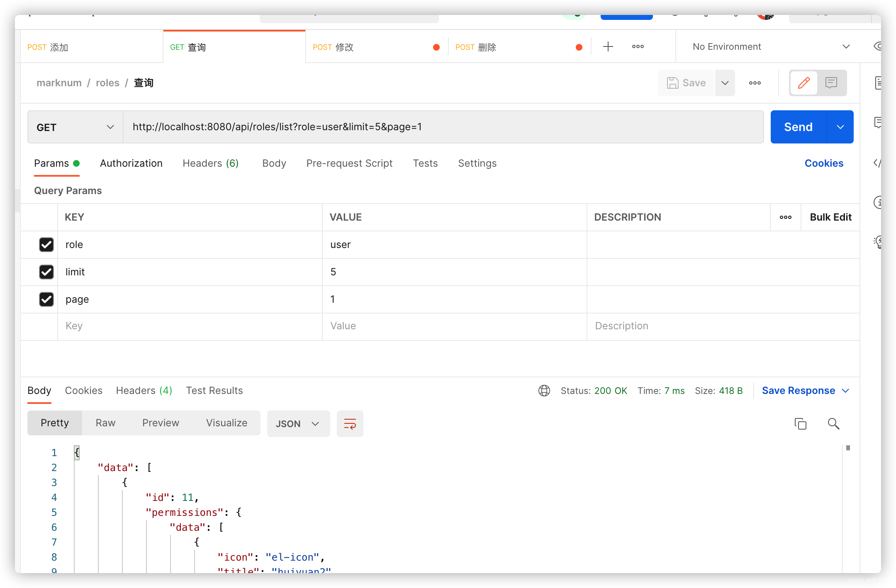Copy the response body using copy icon
Viewport: 896px width, 588px height.
800,423
